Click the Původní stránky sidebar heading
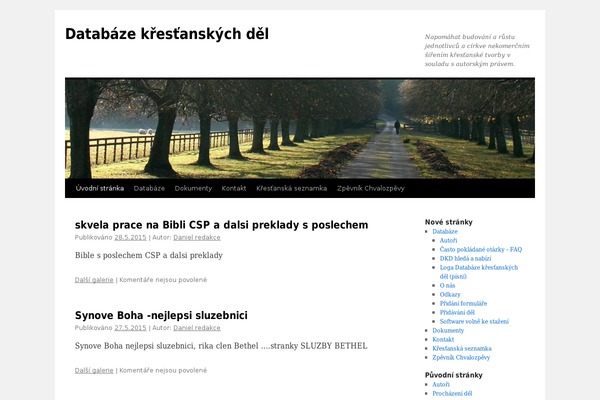 [453, 375]
